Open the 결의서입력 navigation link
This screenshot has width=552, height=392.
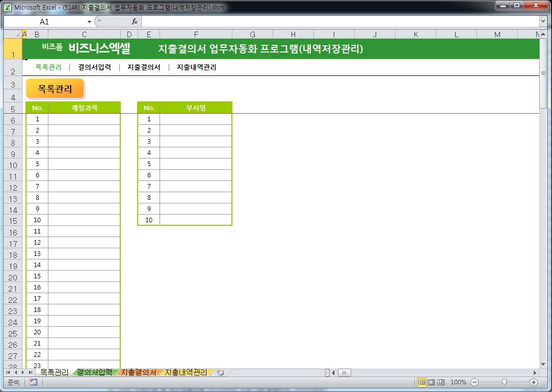pos(94,67)
